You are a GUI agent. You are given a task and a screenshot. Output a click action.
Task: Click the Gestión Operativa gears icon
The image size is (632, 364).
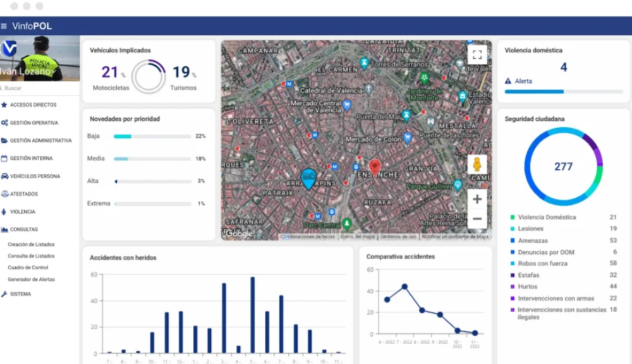click(x=4, y=123)
